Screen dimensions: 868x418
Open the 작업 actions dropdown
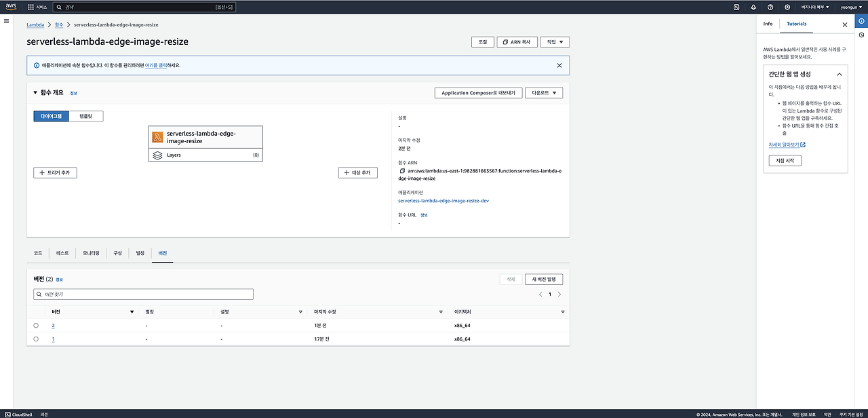tap(555, 42)
